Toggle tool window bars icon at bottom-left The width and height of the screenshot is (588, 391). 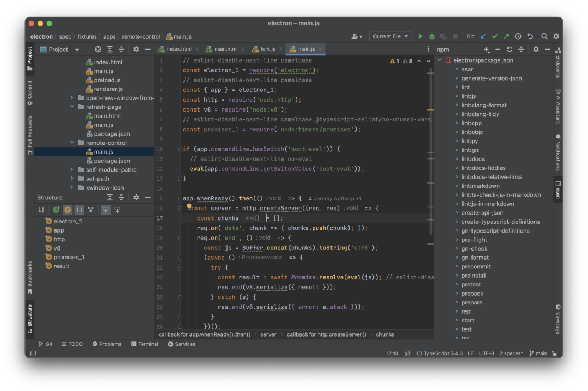(x=33, y=353)
